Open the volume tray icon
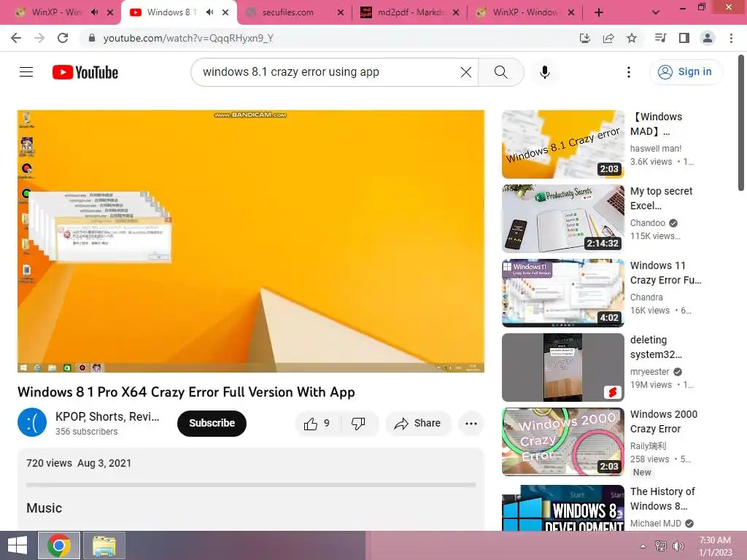Screen dimensions: 747x560 678,546
